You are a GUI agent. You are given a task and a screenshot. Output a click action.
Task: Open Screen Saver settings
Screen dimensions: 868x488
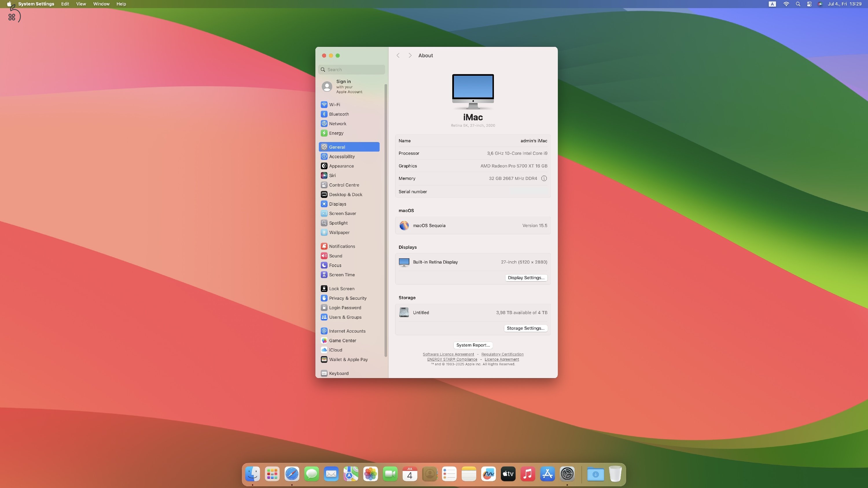[x=349, y=213]
